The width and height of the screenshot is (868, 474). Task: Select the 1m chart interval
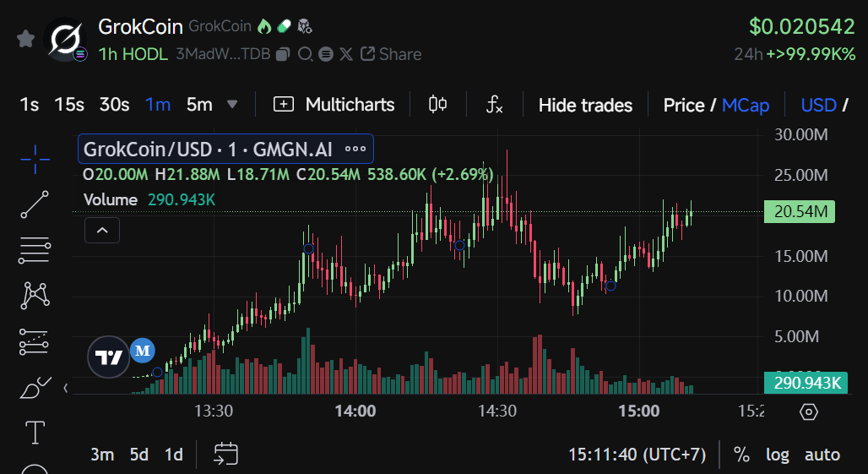[x=158, y=105]
